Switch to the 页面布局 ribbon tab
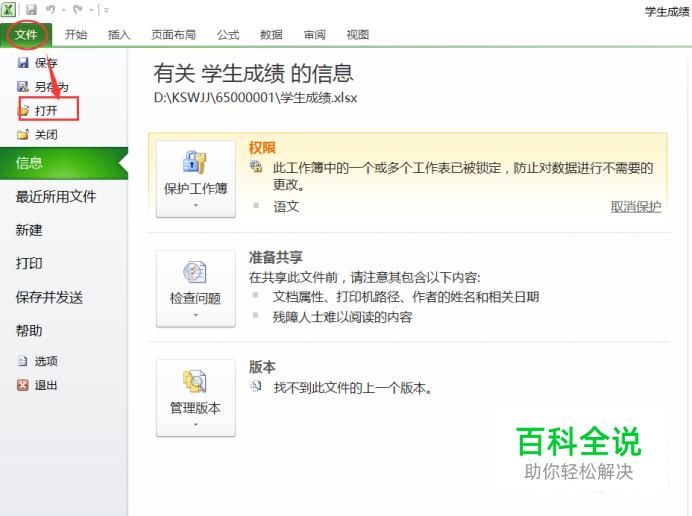 click(x=173, y=34)
